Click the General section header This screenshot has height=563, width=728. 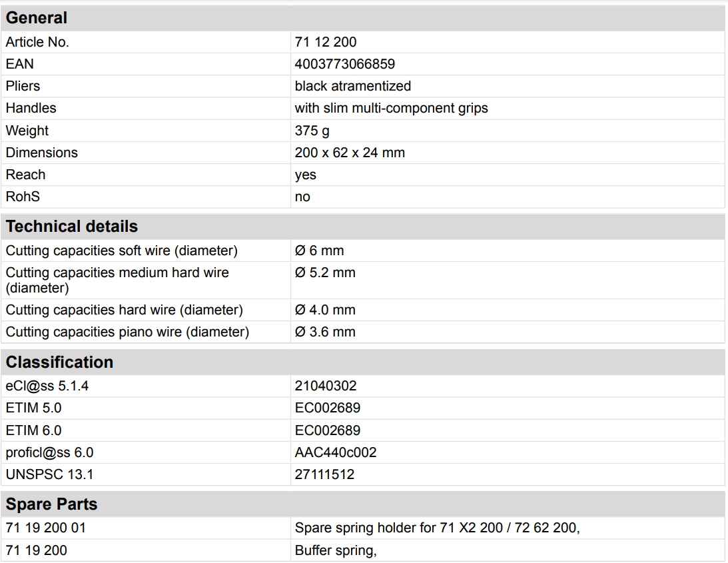[x=37, y=18]
